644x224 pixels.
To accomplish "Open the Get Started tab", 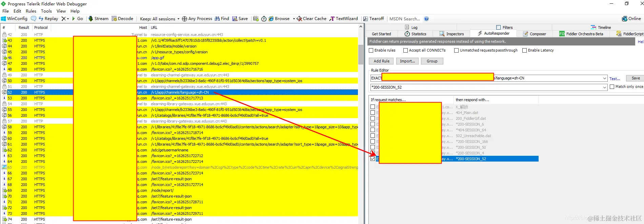I will tap(381, 34).
